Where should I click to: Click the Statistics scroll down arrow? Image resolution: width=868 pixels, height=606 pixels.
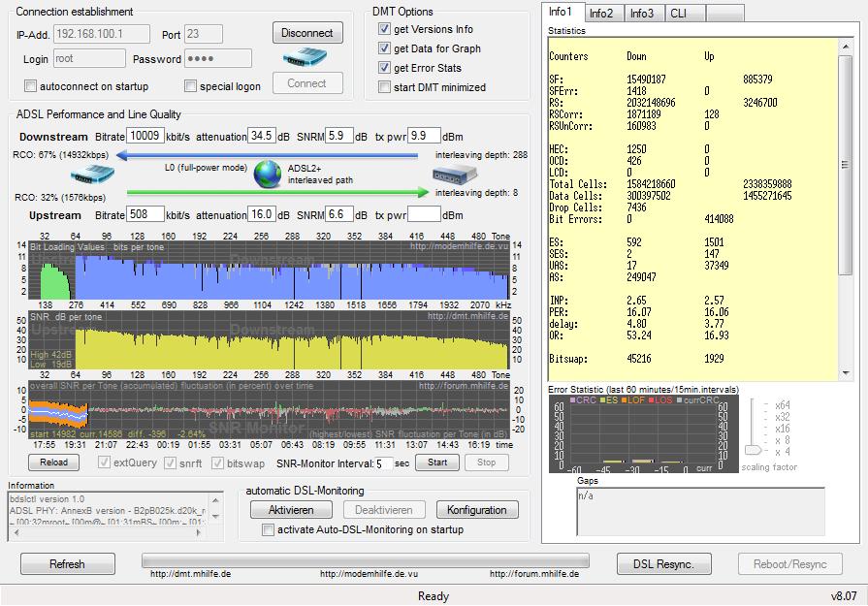coord(846,373)
